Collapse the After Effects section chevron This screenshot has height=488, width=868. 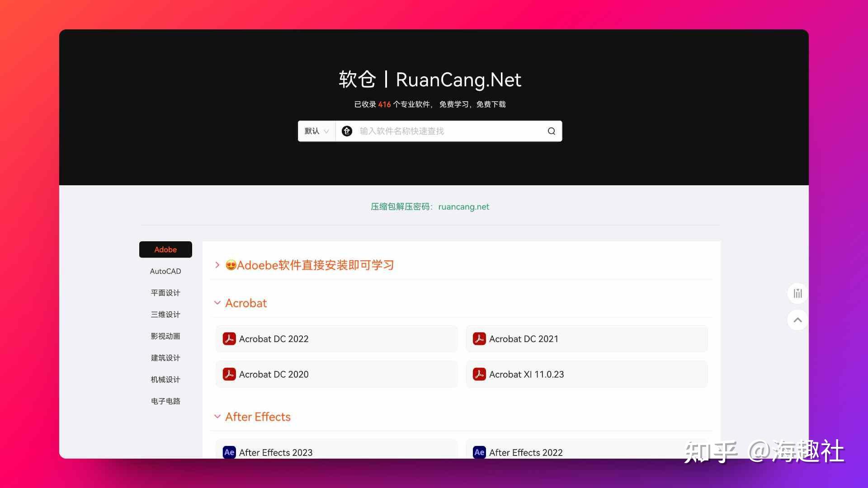click(x=217, y=417)
